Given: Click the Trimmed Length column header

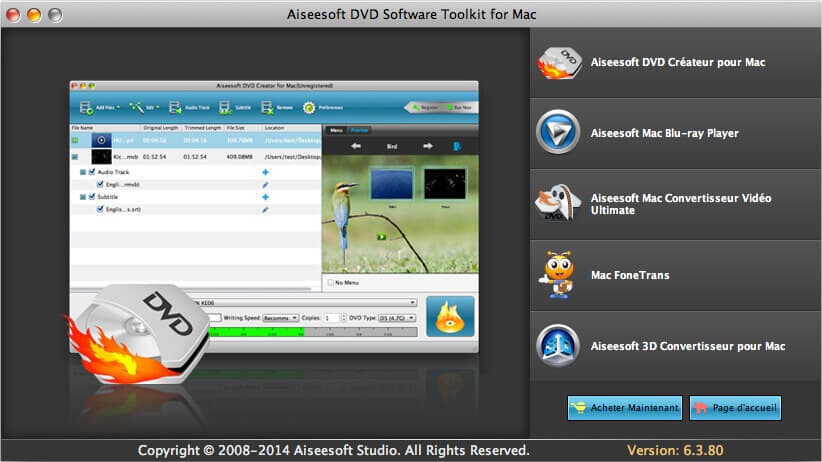Looking at the screenshot, I should click(x=202, y=128).
